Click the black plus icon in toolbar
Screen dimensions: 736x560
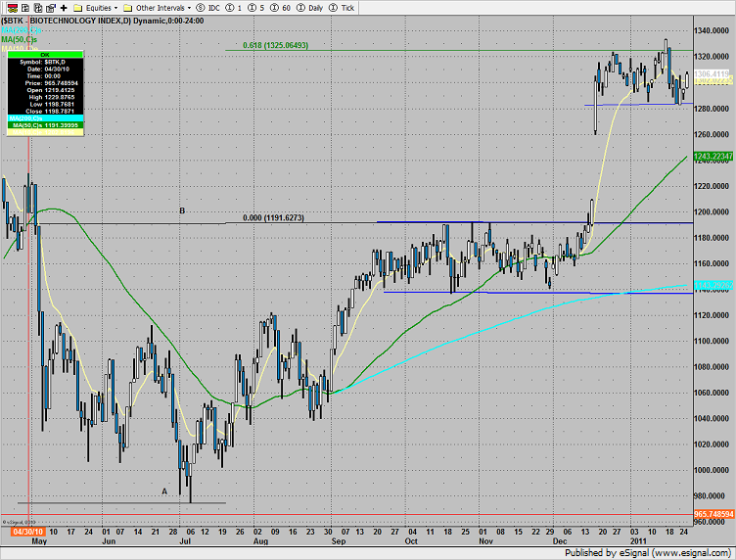point(64,7)
